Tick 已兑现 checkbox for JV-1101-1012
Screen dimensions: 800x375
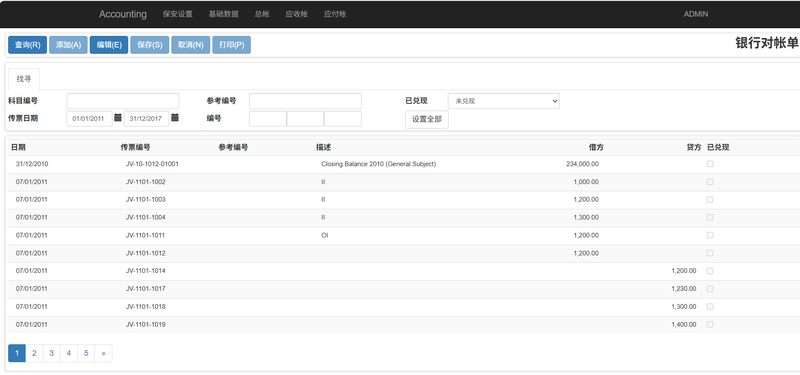click(710, 253)
